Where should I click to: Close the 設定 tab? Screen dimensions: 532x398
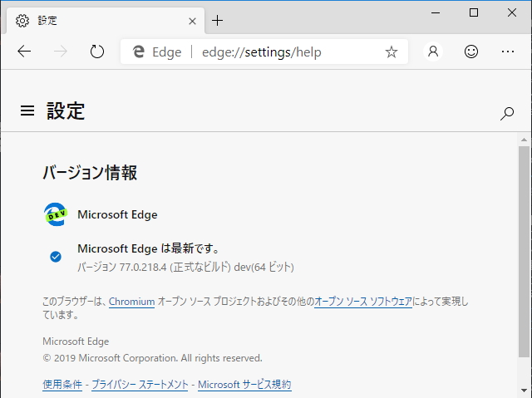click(x=192, y=22)
